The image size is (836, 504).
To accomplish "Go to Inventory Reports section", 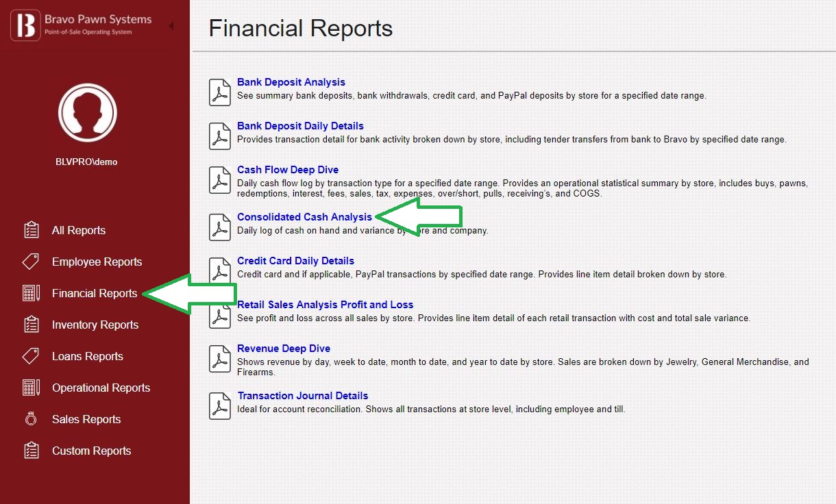I will point(95,325).
